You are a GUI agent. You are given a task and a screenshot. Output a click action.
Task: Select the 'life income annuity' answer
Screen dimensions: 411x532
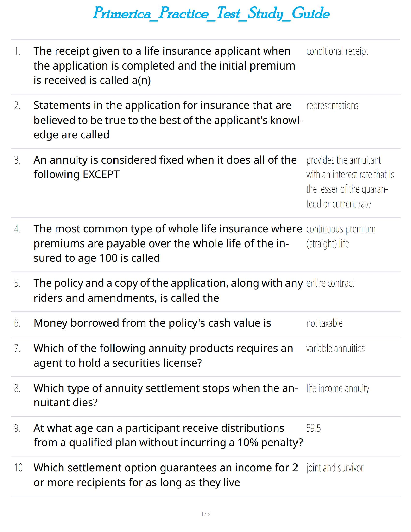[337, 388]
